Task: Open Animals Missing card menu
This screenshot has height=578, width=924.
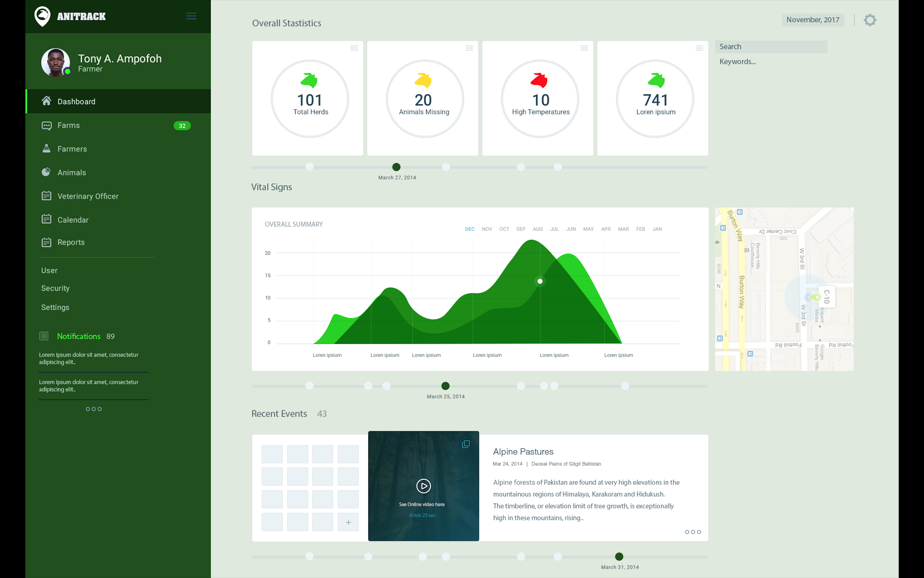Action: [469, 48]
